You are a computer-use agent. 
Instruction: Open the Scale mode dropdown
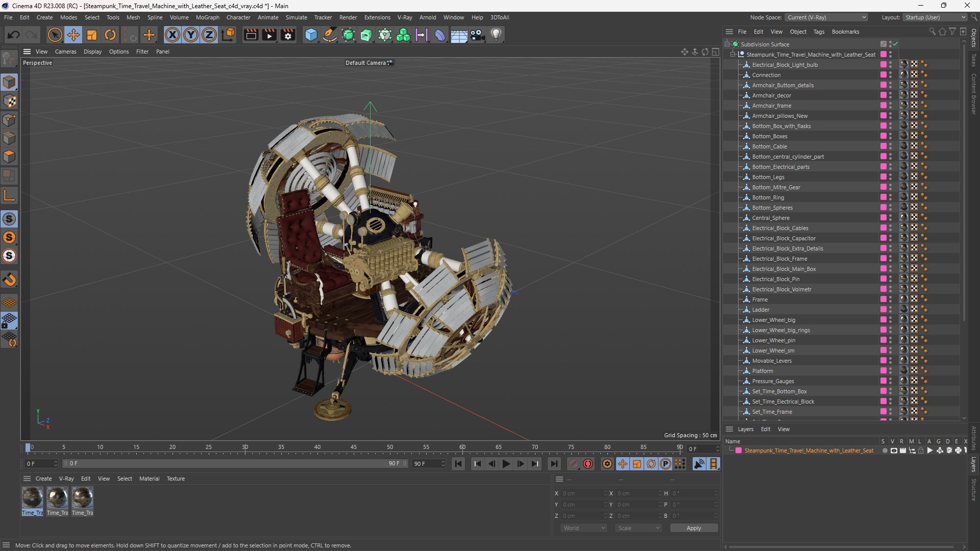[x=639, y=528]
